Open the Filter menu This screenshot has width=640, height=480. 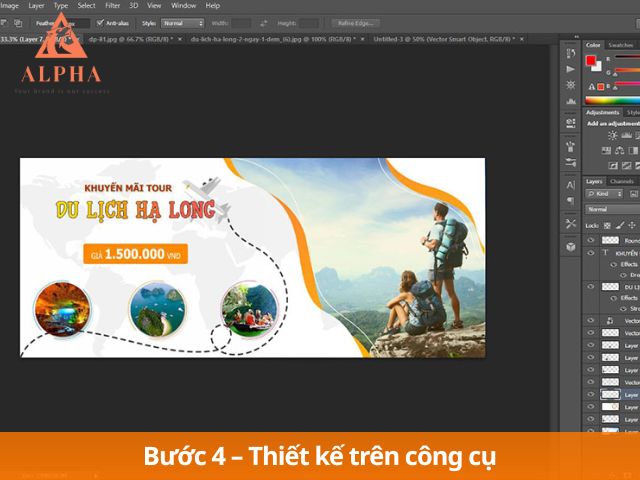point(113,6)
